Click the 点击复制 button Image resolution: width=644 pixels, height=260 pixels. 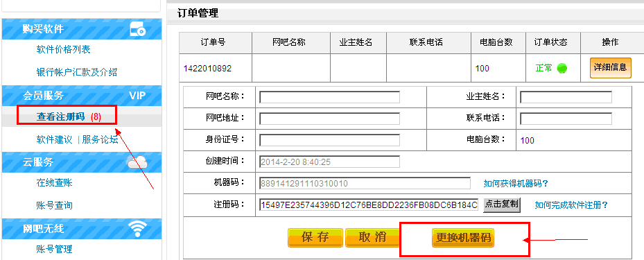[502, 205]
